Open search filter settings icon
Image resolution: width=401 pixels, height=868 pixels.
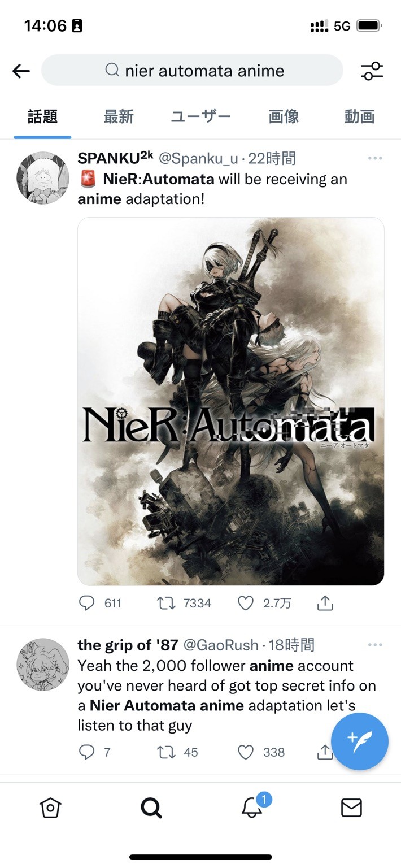[372, 71]
